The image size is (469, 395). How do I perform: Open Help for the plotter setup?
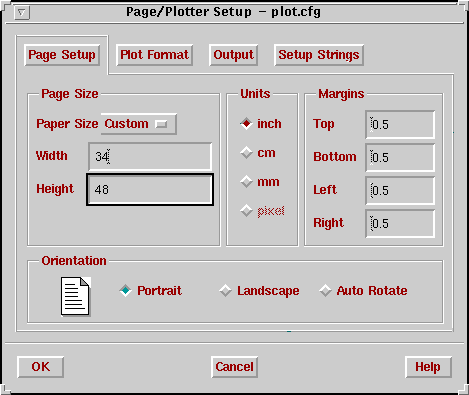[428, 367]
